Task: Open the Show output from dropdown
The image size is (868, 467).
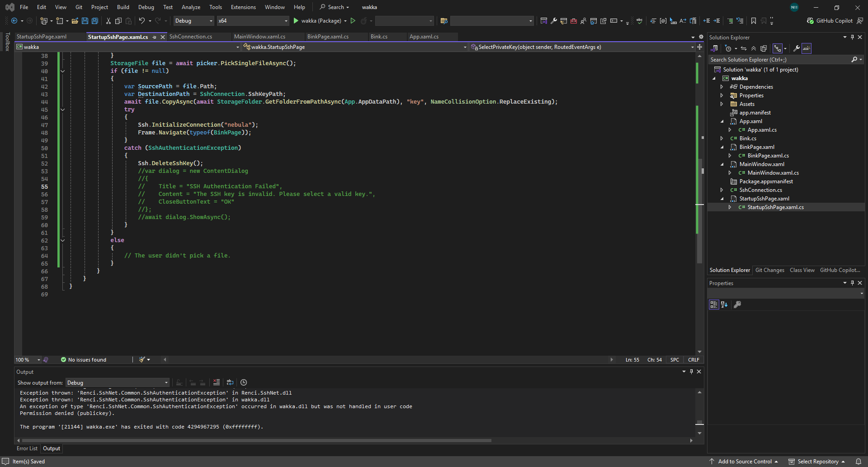Action: 118,383
